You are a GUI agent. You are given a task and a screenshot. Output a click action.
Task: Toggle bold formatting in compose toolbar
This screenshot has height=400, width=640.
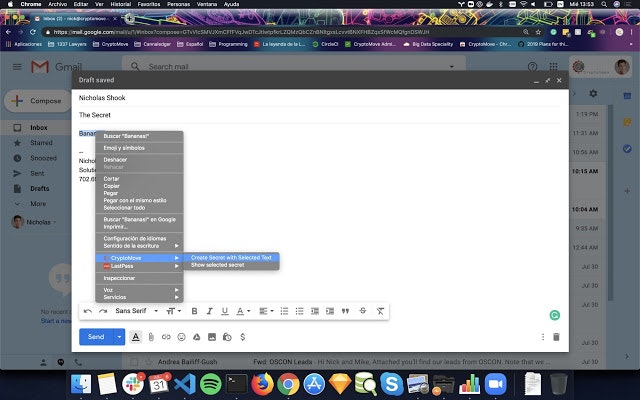click(x=194, y=311)
